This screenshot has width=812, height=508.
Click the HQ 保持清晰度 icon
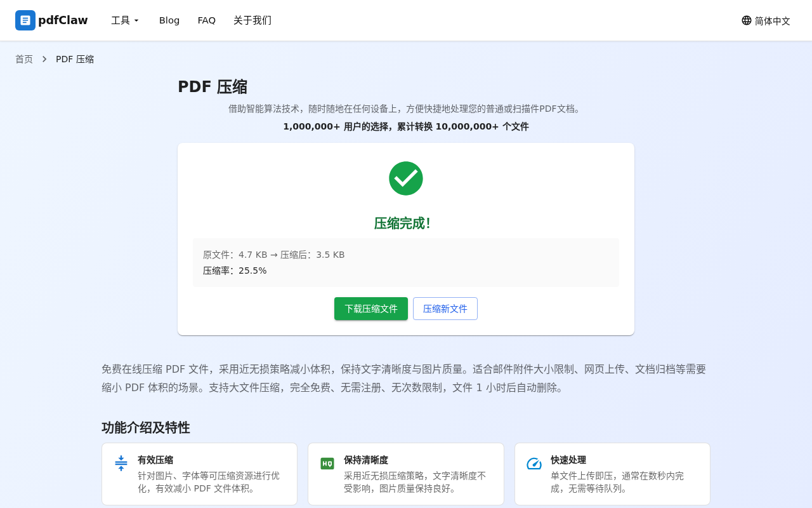(327, 464)
